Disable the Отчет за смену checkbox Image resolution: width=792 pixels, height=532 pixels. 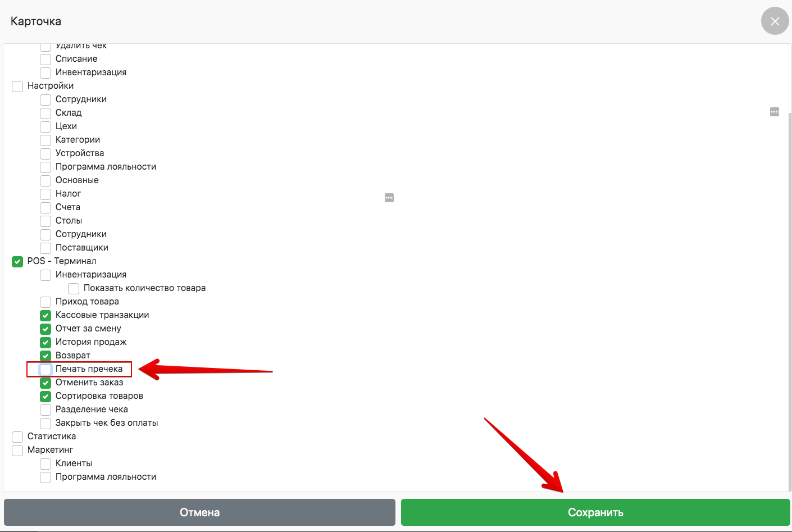click(x=45, y=329)
